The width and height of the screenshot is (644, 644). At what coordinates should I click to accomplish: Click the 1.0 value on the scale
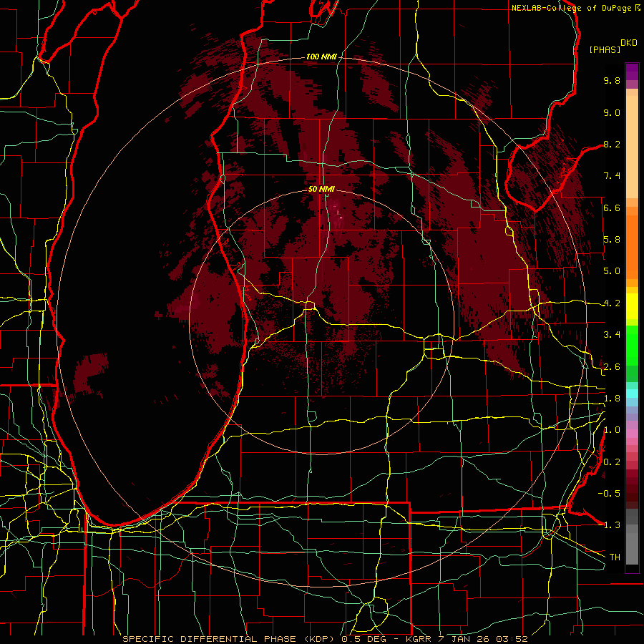[612, 431]
